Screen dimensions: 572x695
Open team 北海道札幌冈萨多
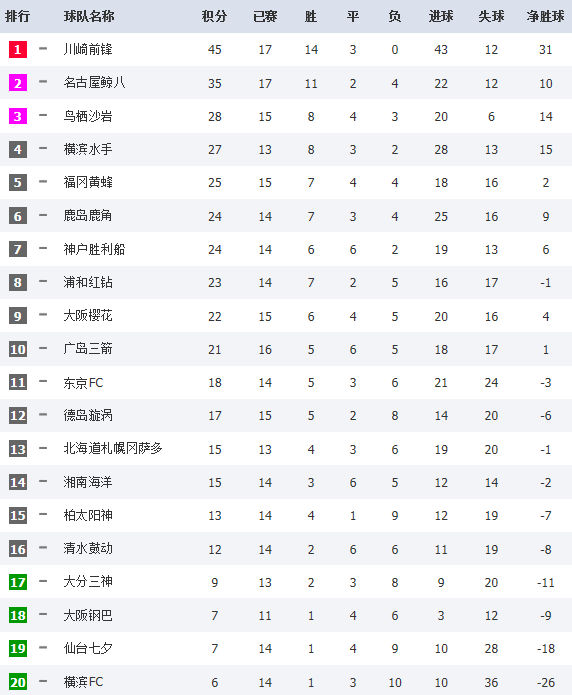[x=113, y=449]
